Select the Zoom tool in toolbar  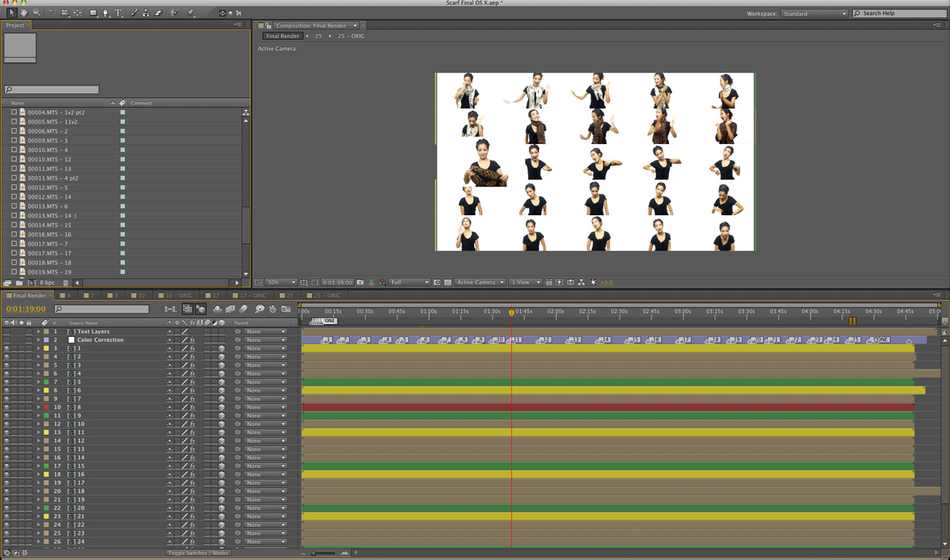click(x=36, y=13)
